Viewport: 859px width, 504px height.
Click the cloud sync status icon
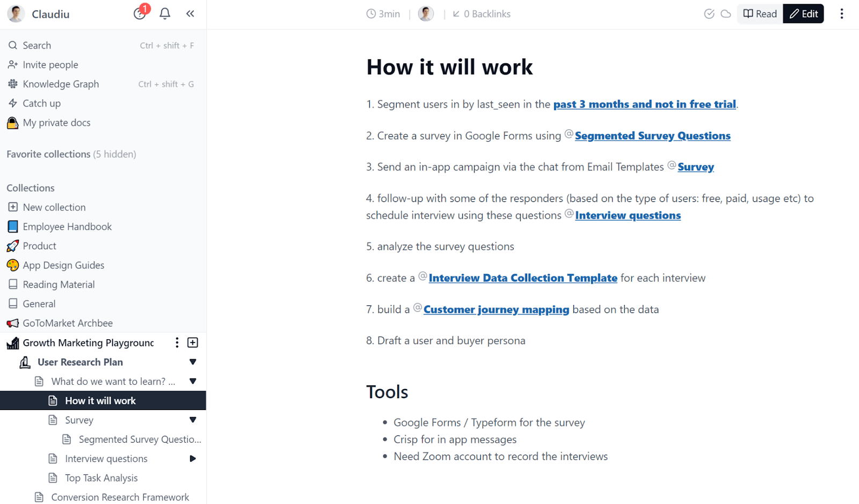click(726, 14)
